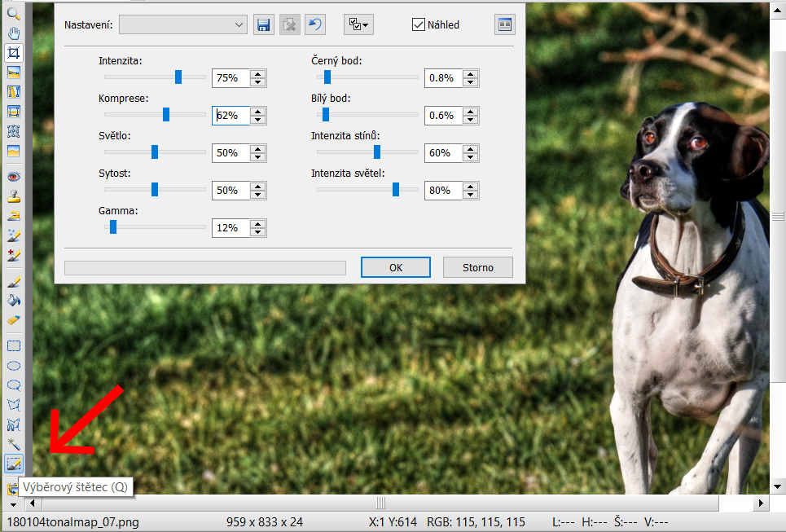Select the Pan hand tool
786x532 pixels.
14,33
